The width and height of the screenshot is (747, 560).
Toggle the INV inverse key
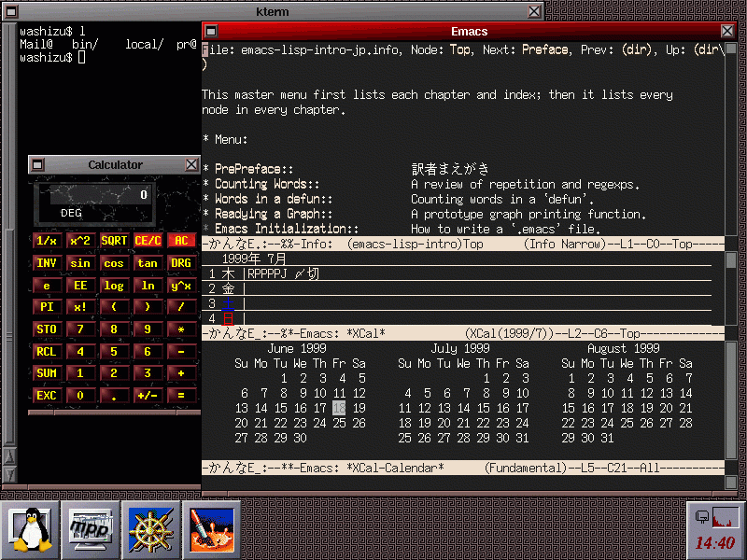tap(47, 263)
